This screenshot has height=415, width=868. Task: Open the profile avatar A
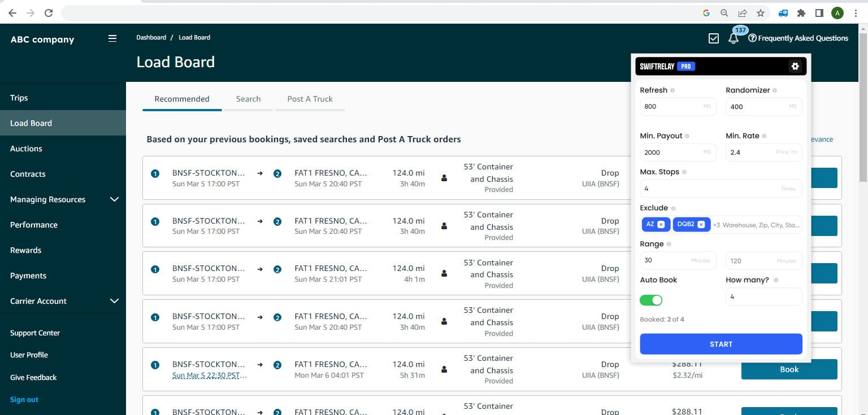point(837,13)
